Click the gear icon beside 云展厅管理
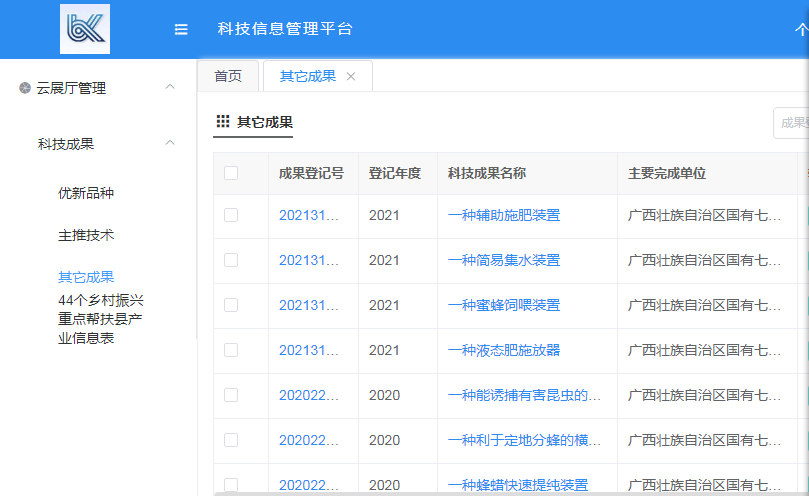The width and height of the screenshot is (809, 496). tap(25, 88)
